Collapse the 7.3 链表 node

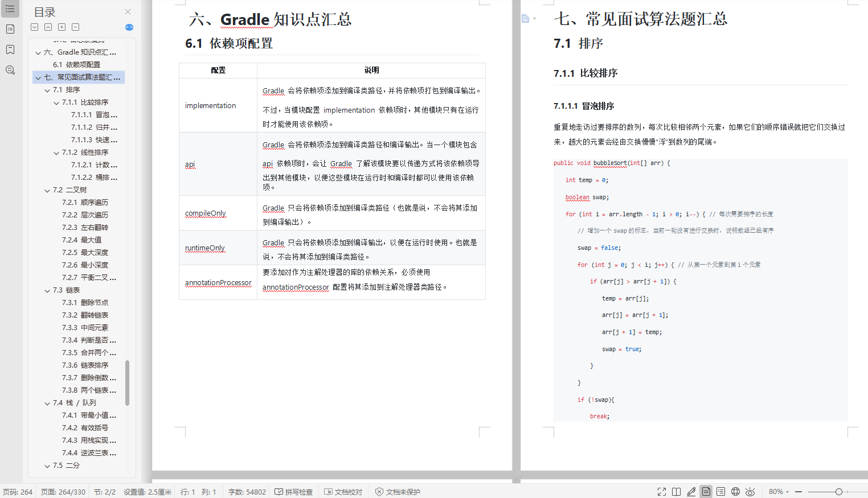(47, 290)
